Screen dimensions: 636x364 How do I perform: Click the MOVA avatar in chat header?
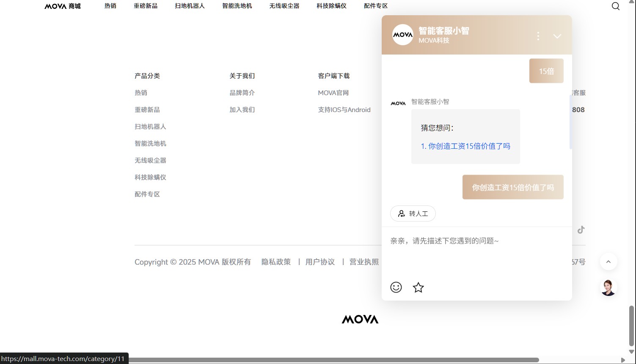coord(402,35)
